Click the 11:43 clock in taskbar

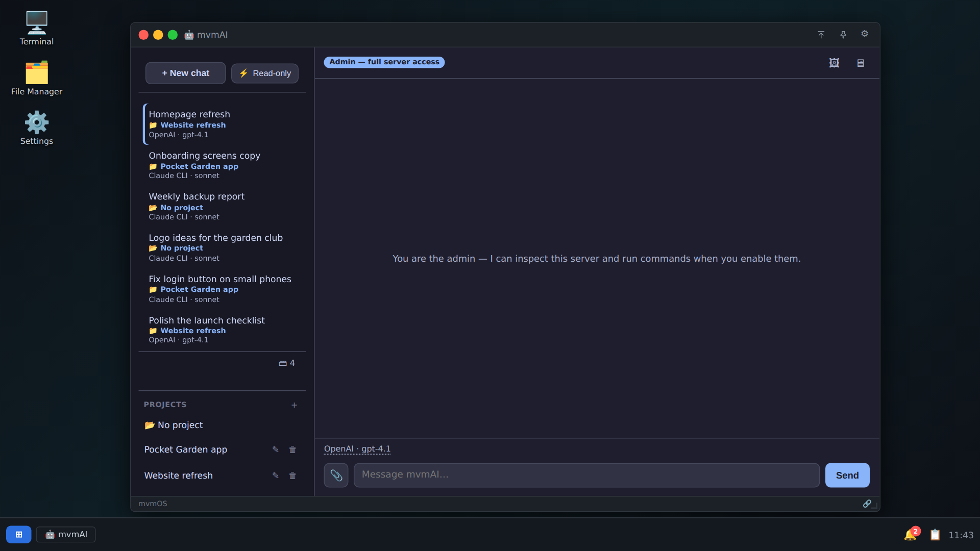click(961, 535)
